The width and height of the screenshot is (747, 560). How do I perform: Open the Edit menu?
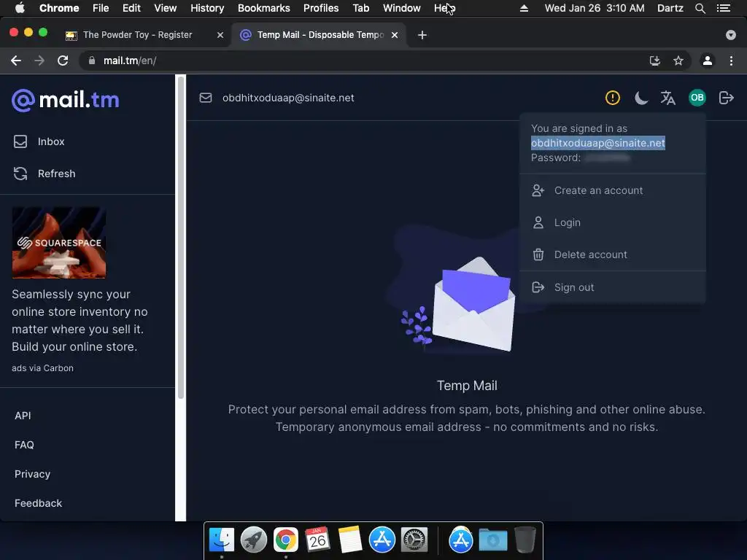click(x=131, y=8)
